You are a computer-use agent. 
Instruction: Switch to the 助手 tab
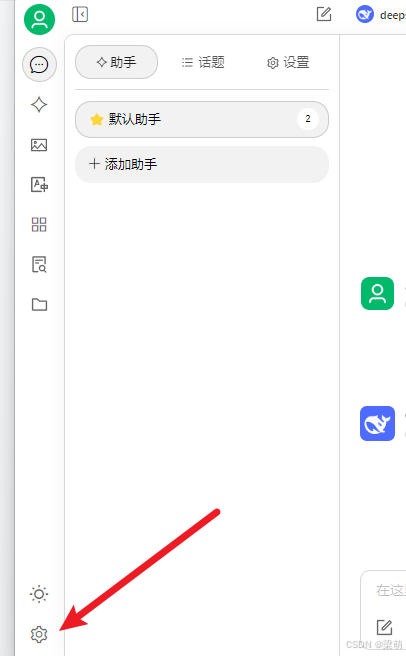click(116, 62)
